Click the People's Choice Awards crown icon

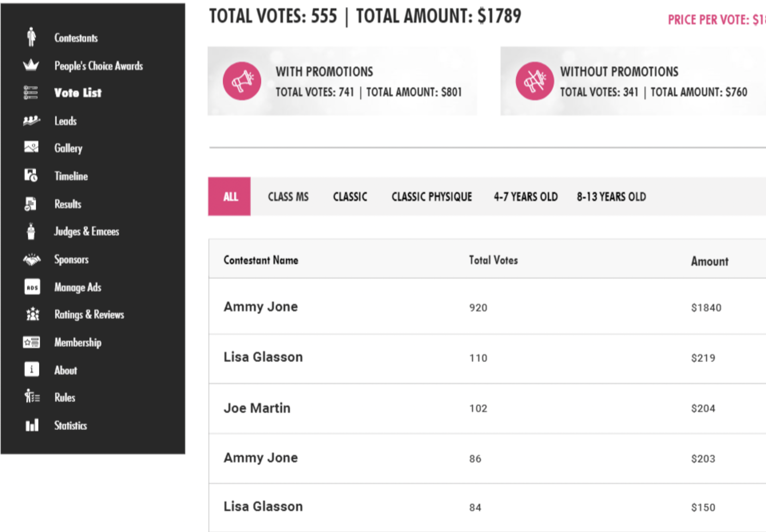pos(31,65)
